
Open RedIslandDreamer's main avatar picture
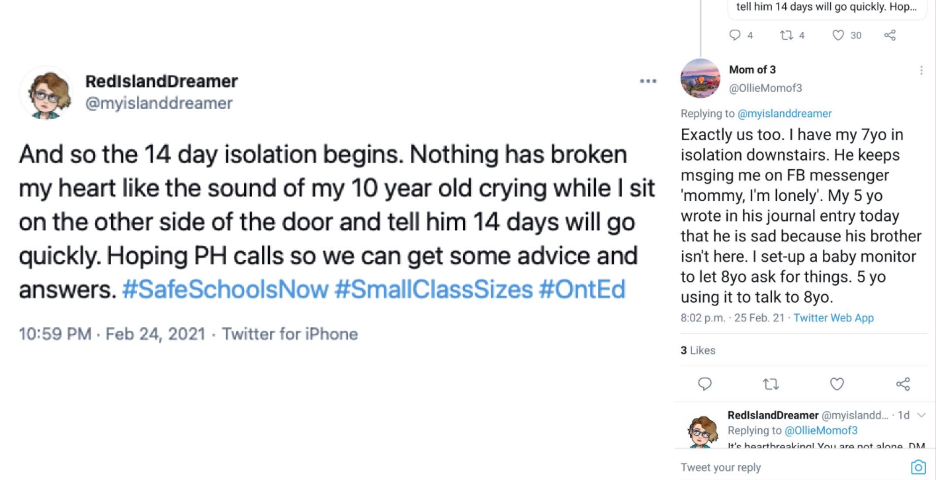click(x=46, y=93)
